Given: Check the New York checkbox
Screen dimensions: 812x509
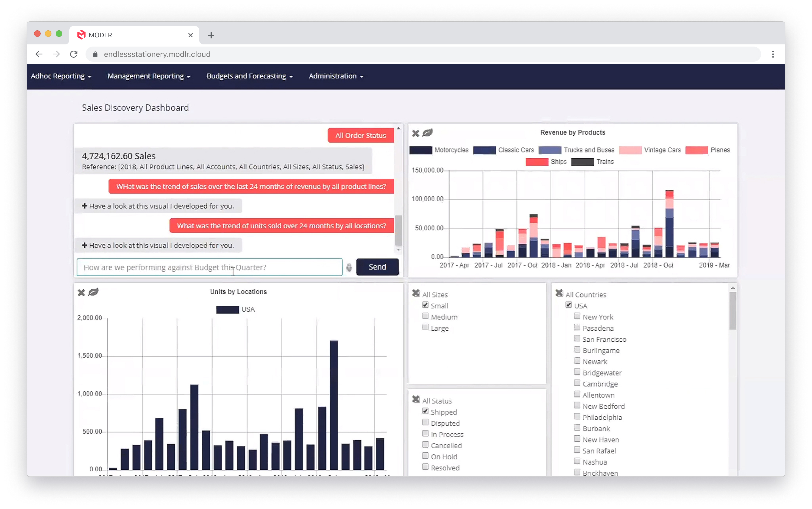Looking at the screenshot, I should point(577,316).
